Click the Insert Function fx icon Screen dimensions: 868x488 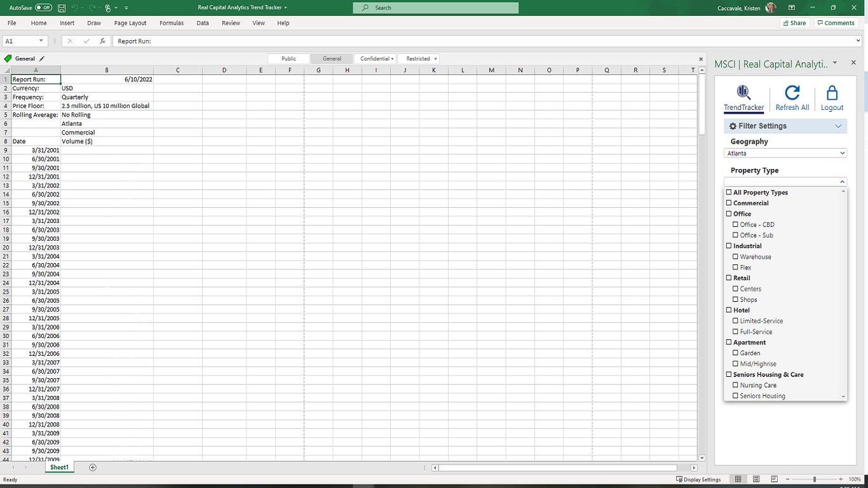point(102,41)
